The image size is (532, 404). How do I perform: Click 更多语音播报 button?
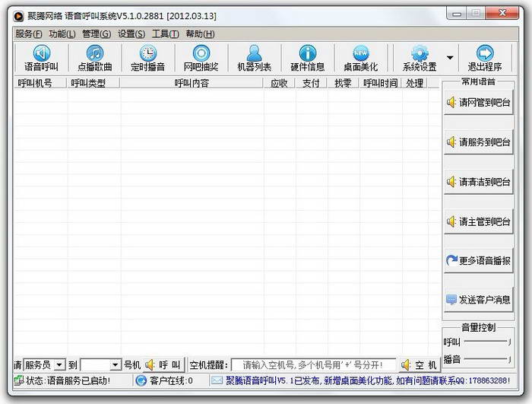tap(478, 260)
